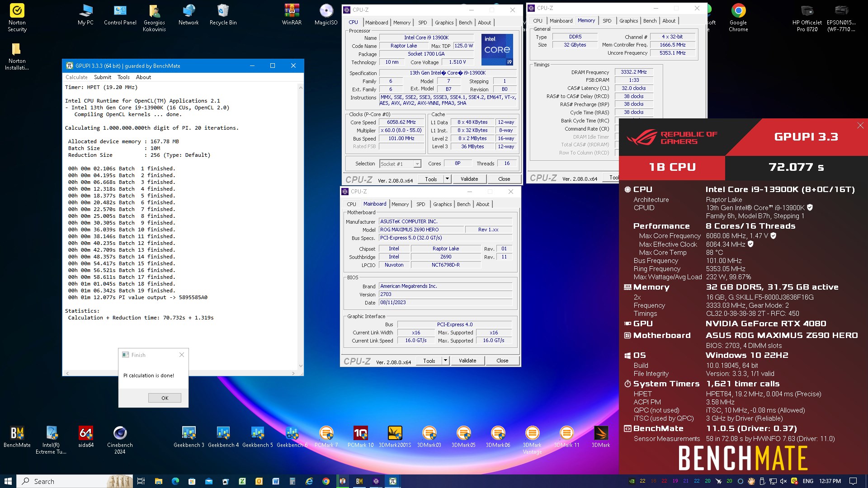
Task: Expand Tools dropdown arrow in CPU-Z CPU window
Action: [447, 179]
